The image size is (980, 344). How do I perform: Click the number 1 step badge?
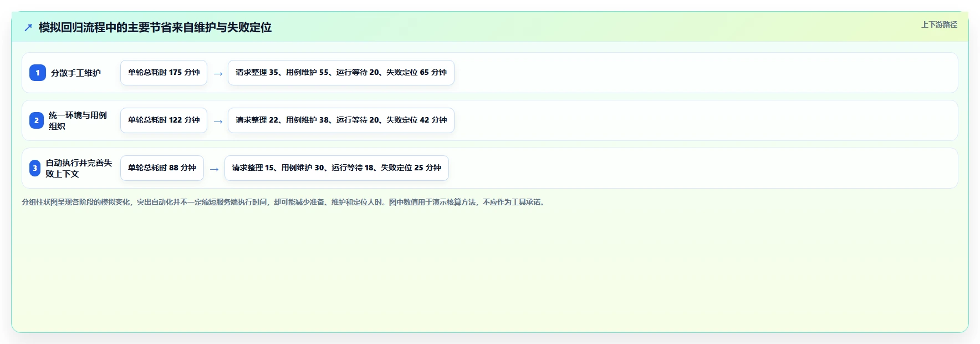38,73
